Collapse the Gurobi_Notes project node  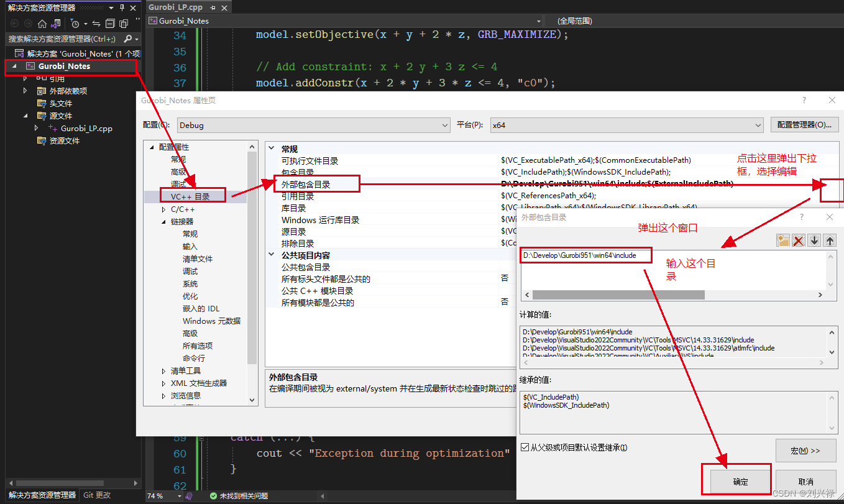[x=14, y=66]
